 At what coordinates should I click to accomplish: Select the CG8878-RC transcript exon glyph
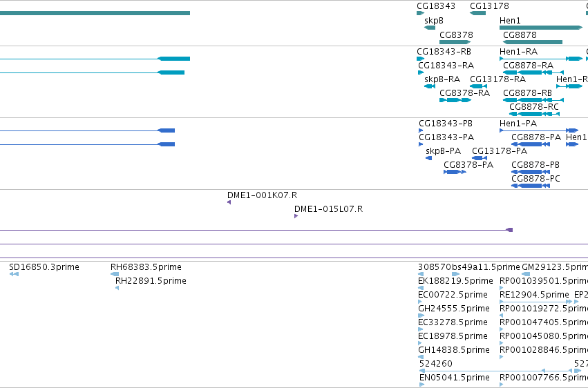(534, 114)
